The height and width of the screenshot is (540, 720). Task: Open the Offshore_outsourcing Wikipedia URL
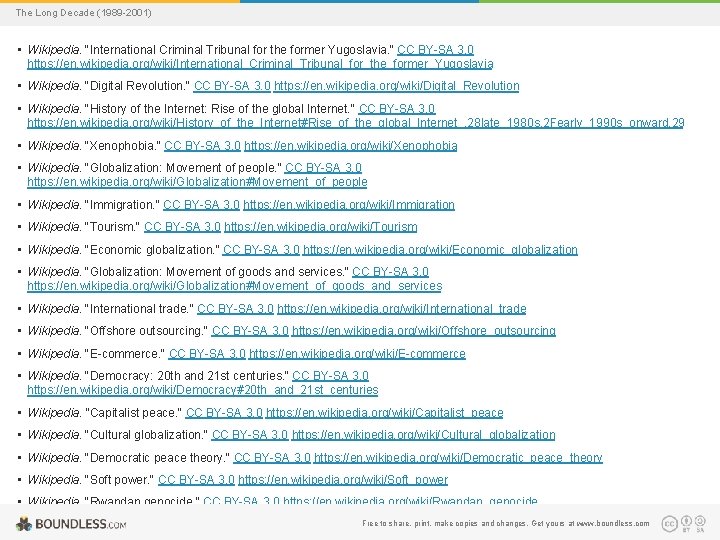[x=424, y=331]
